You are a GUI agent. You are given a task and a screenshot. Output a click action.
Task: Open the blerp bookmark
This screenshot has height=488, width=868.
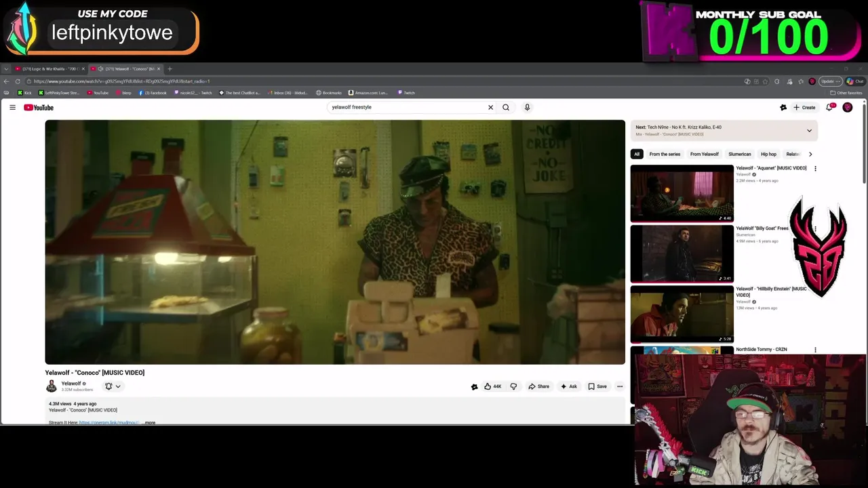123,93
